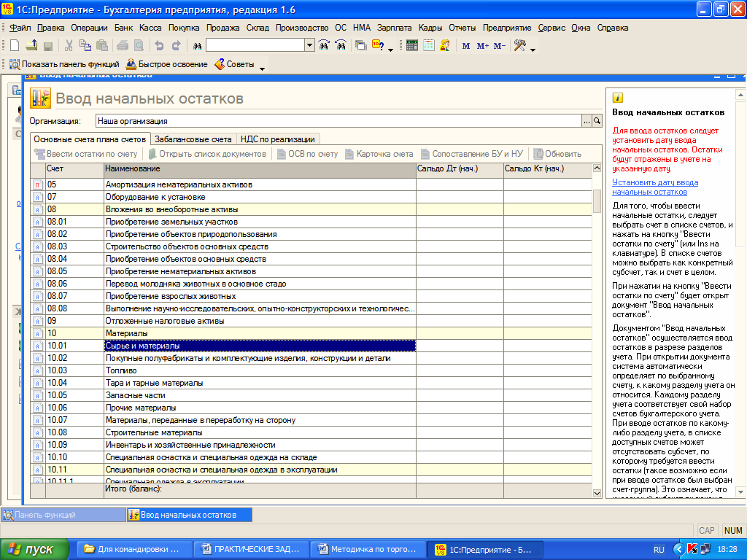Open the Сервис menu

pyautogui.click(x=551, y=28)
